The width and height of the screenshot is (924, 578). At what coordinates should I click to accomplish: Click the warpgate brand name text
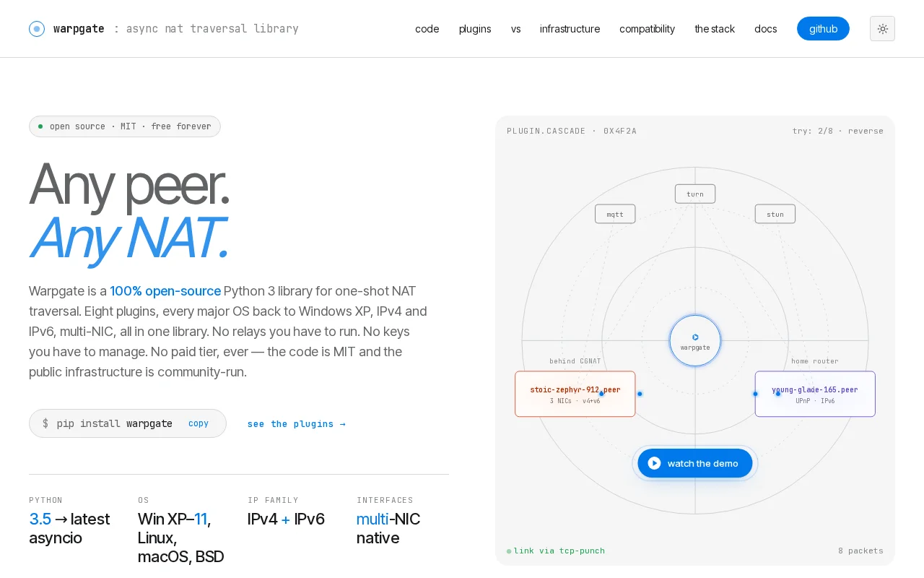click(x=79, y=29)
